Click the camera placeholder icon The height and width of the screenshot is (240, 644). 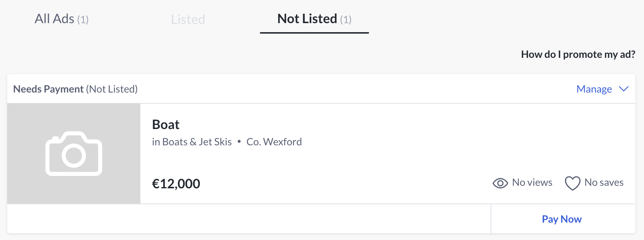coord(74,154)
